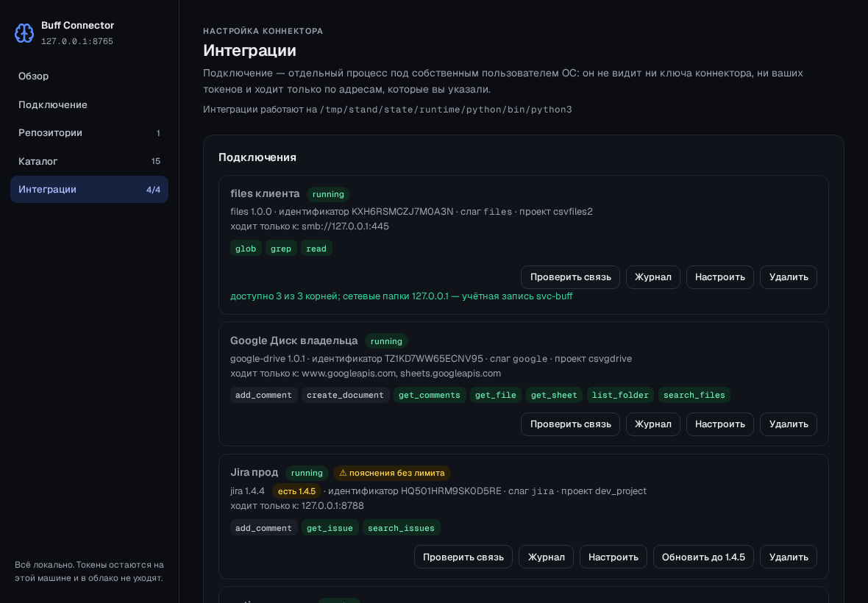The width and height of the screenshot is (868, 603).
Task: Open the Обзор section
Action: click(x=89, y=76)
